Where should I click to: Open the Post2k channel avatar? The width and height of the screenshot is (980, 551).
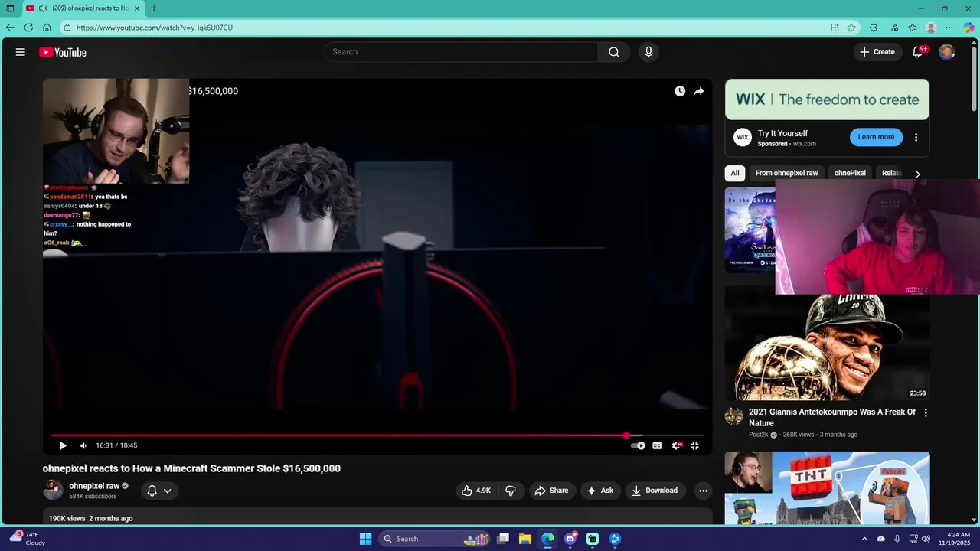tap(733, 416)
